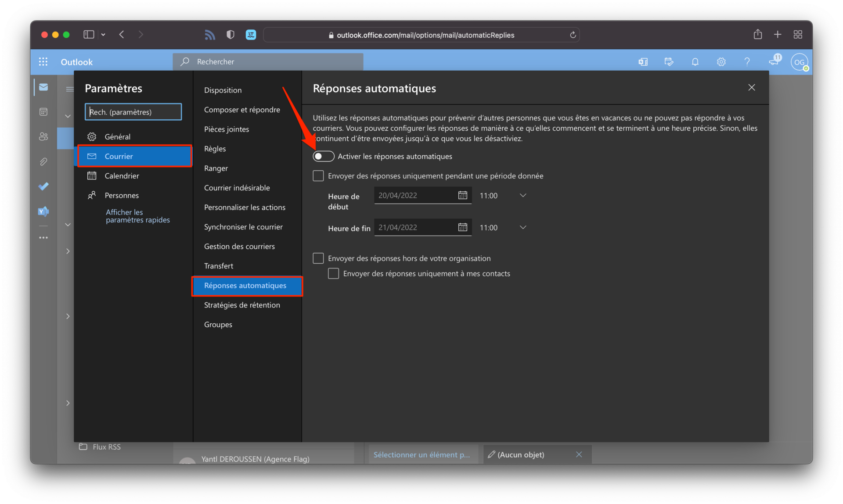
Task: Show more apps via ellipsis icon
Action: (x=43, y=238)
